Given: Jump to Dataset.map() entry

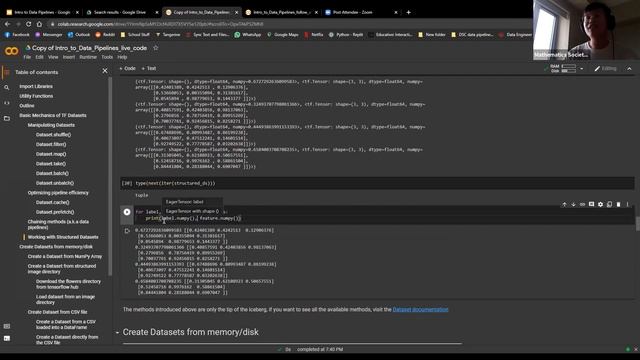Looking at the screenshot, I should pos(51,154).
